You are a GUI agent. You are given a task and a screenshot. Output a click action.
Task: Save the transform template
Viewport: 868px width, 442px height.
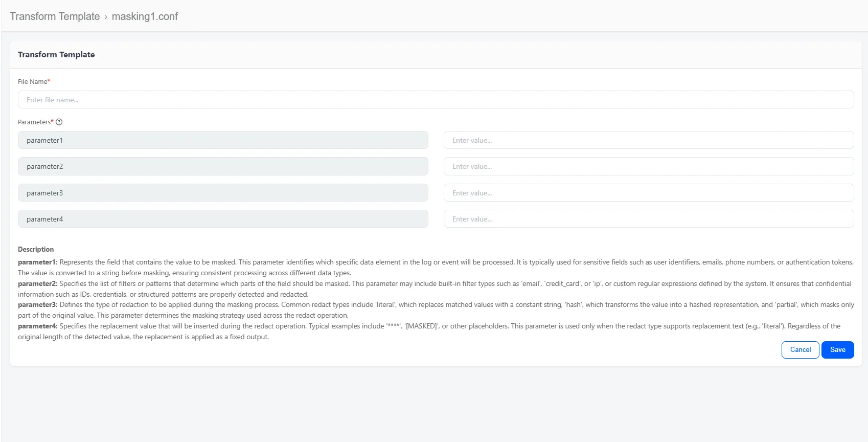click(837, 350)
